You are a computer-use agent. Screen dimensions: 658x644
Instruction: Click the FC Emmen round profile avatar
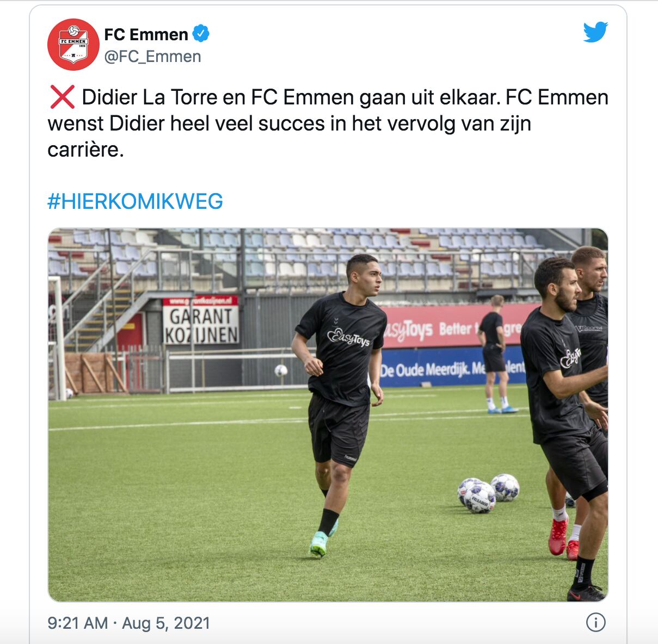tap(73, 45)
